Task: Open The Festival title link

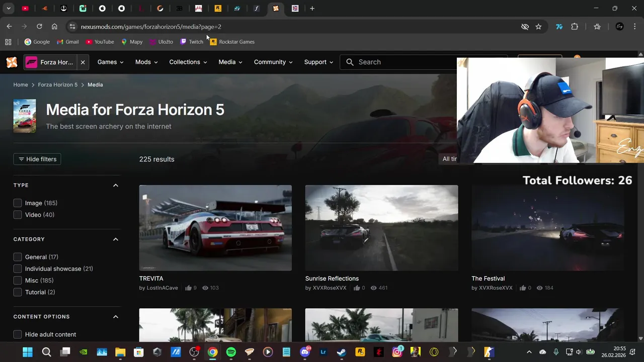Action: (x=488, y=279)
